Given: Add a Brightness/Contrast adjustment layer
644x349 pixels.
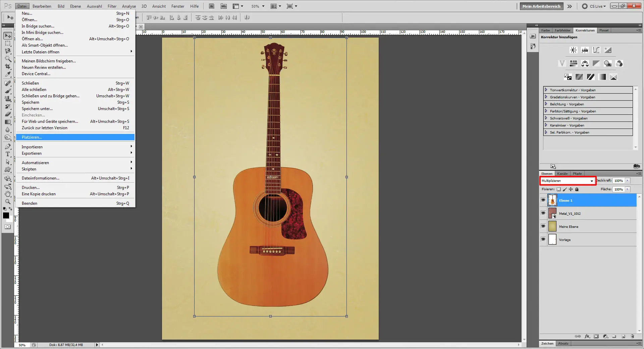Looking at the screenshot, I should (573, 50).
